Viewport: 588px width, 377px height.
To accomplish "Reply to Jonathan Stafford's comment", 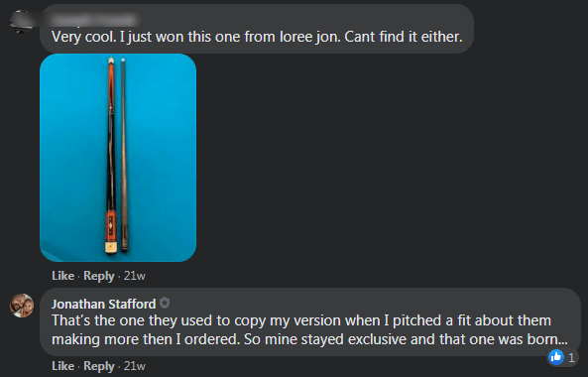I will point(98,366).
